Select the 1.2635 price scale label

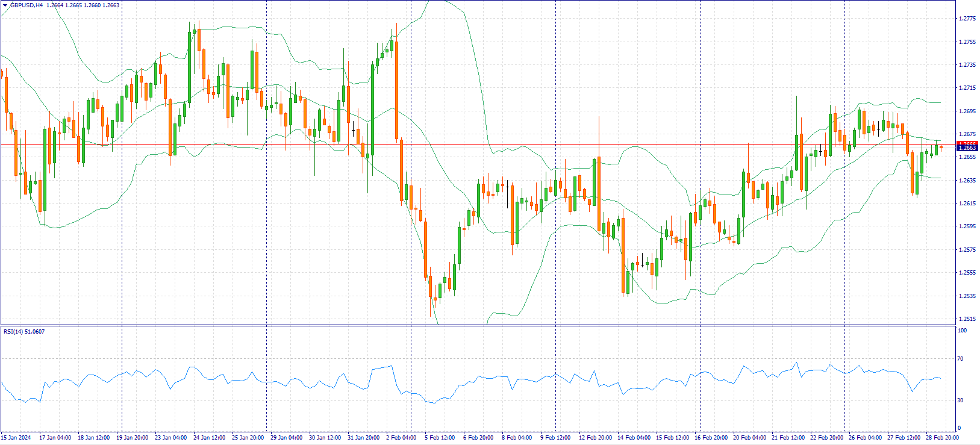click(967, 181)
